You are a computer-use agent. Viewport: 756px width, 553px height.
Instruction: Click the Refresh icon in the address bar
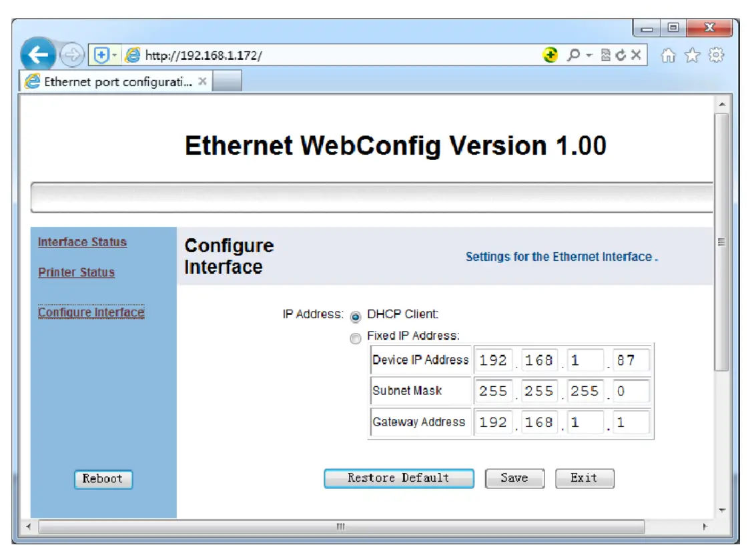621,55
